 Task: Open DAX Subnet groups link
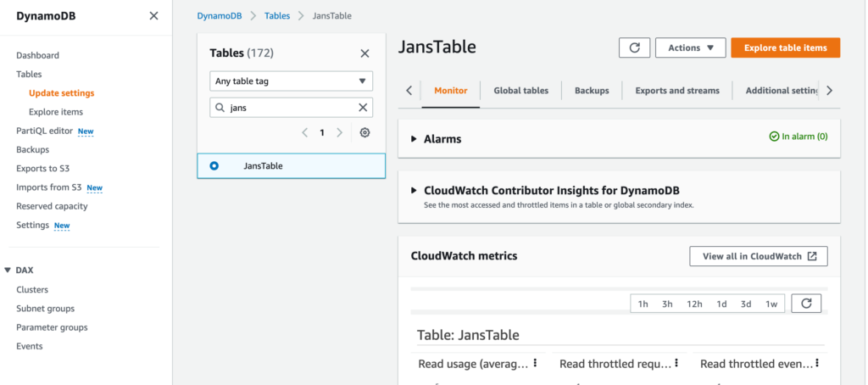(x=46, y=309)
